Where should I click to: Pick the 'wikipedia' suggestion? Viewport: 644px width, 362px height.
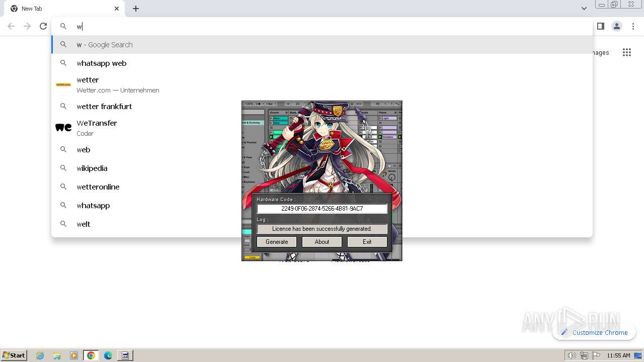(x=322, y=168)
